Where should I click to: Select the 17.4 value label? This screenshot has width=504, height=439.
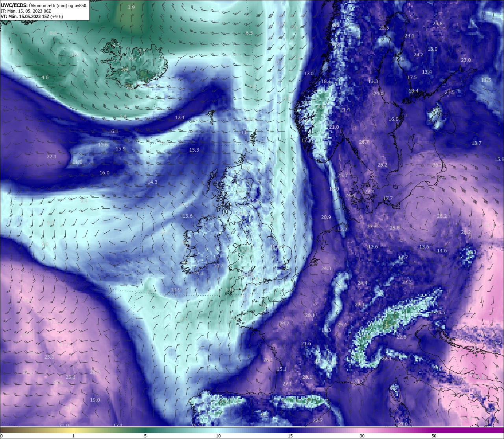tap(180, 118)
